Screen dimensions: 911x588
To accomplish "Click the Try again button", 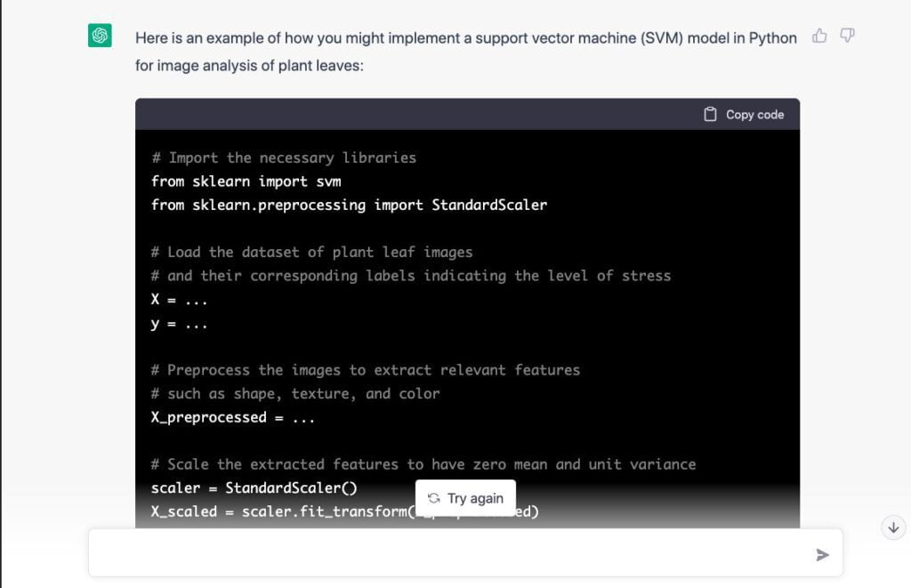I will 465,498.
